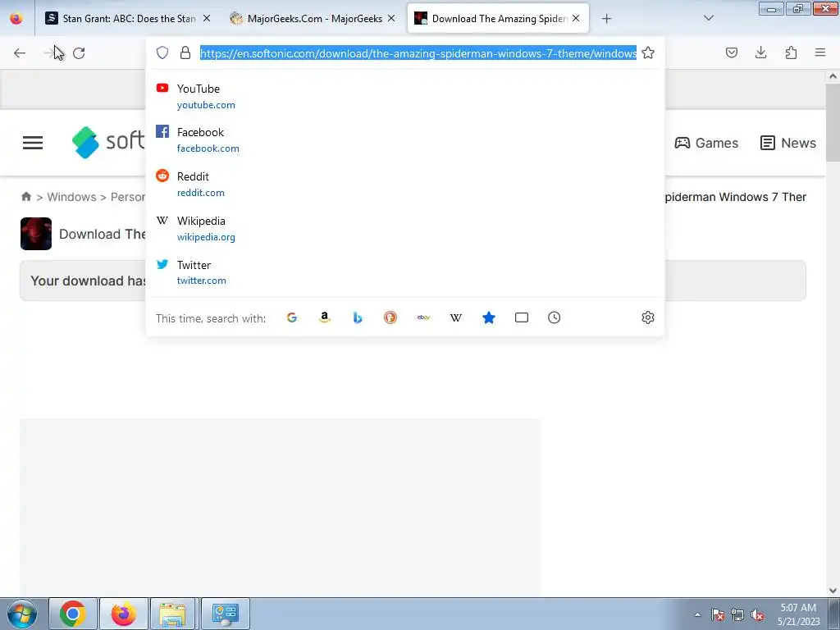
Task: Click the Softonic logo
Action: (x=109, y=142)
